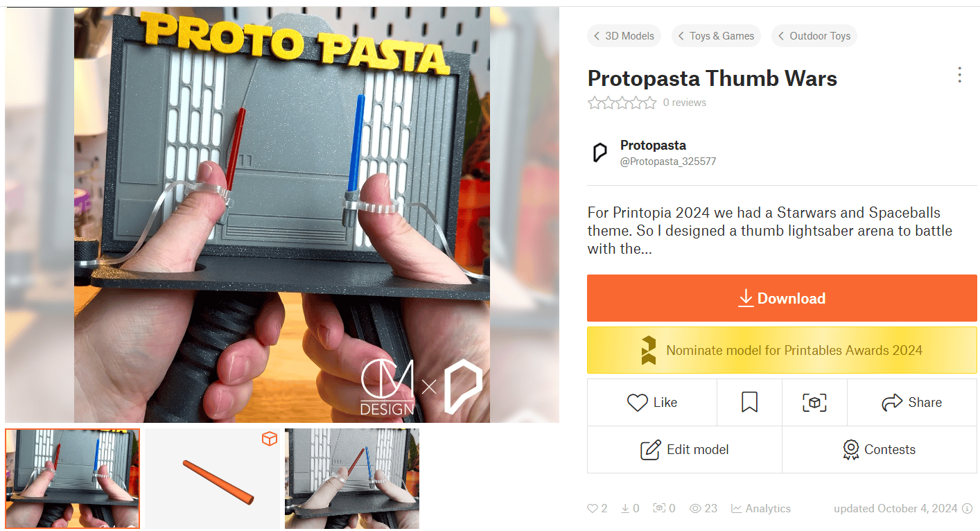
Task: Click the downloads count icon
Action: pyautogui.click(x=625, y=508)
